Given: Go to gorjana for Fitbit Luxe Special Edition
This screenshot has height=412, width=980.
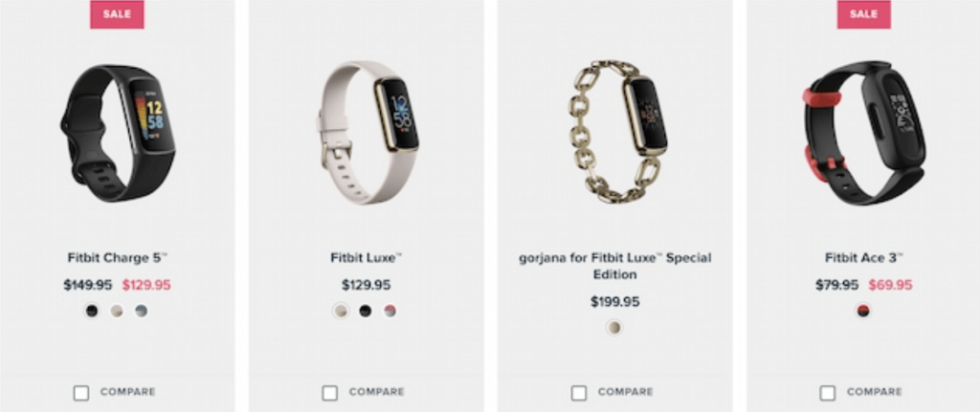Looking at the screenshot, I should [x=615, y=266].
